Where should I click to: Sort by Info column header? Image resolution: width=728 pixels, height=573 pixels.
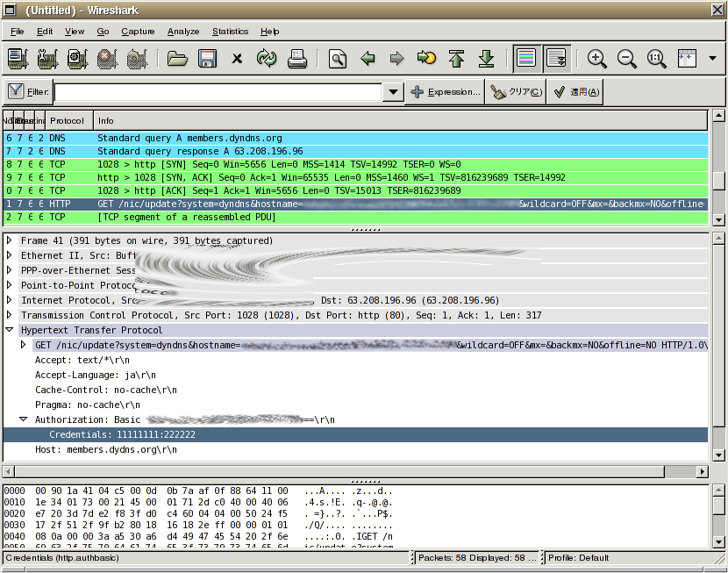coord(400,121)
